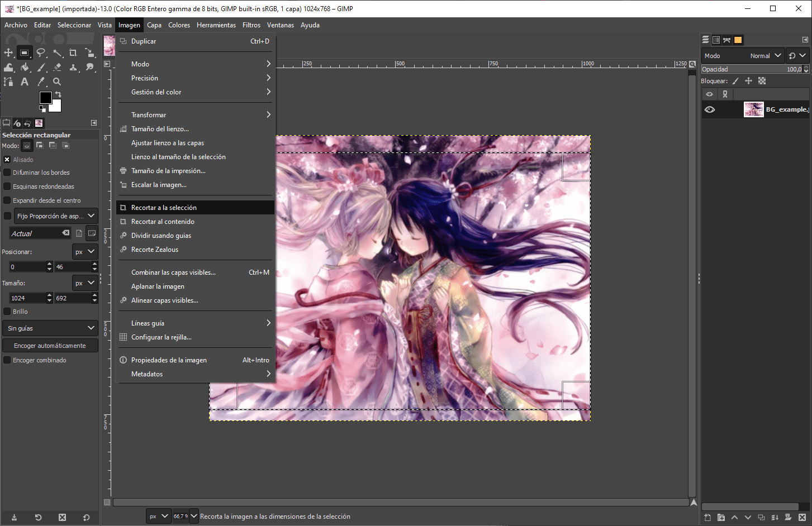Open the layer Modo Normal dropdown
Viewport: 812px width, 526px height.
click(743, 56)
